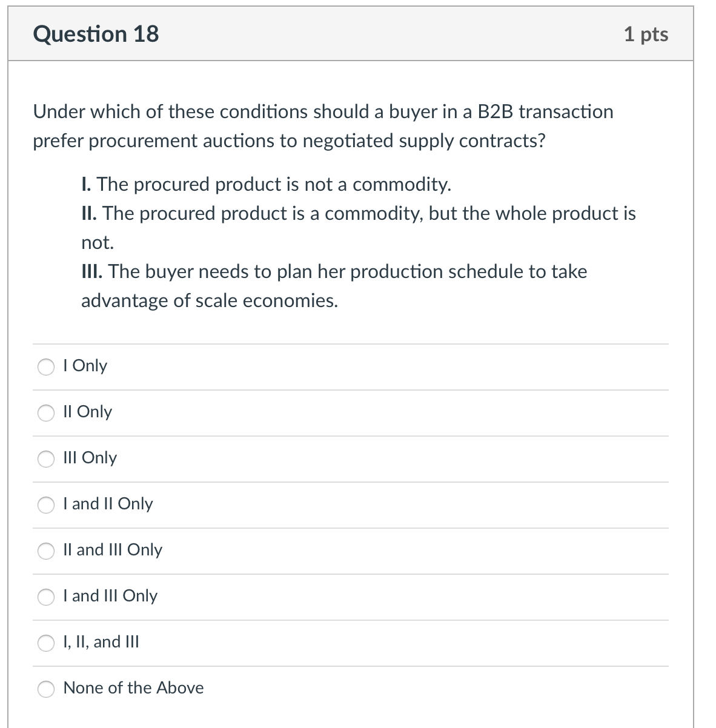Click the 'I, II, and III' label text
This screenshot has height=728, width=716.
101,642
